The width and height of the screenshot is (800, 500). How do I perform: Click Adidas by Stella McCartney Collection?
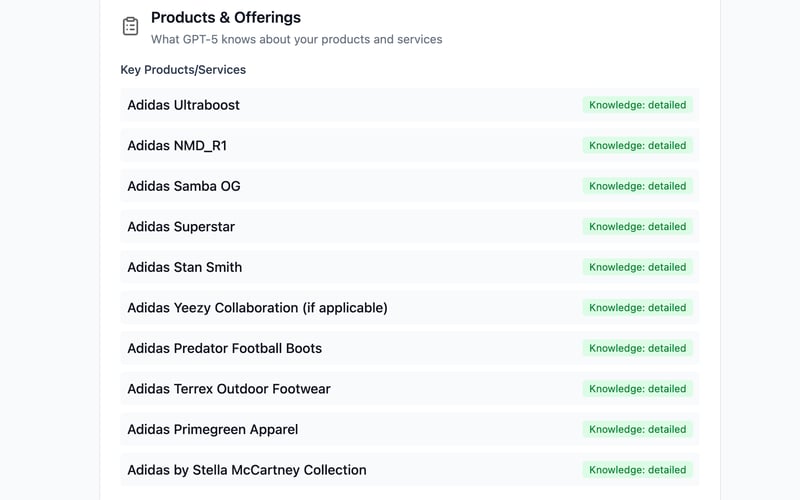[247, 470]
